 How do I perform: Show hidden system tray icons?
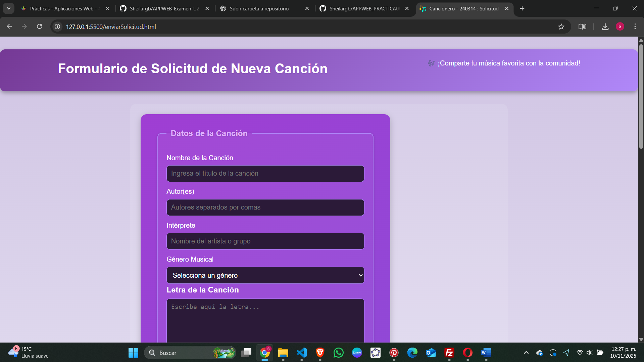coord(526,353)
